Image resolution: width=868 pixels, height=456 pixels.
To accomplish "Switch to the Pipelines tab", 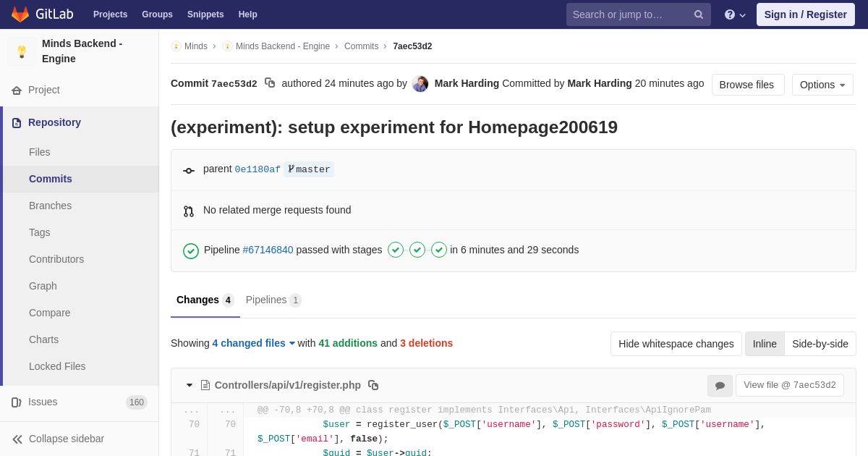I will click(273, 300).
